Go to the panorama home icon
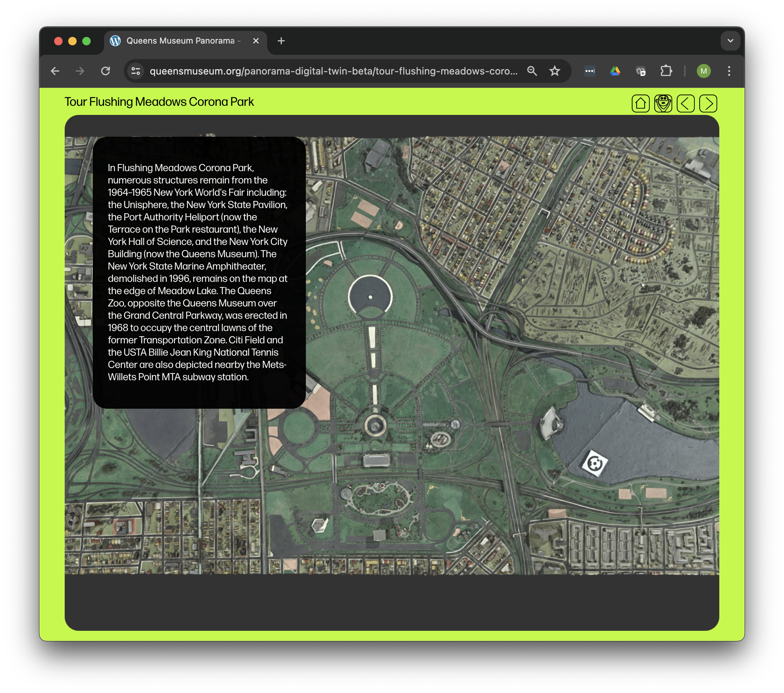Image resolution: width=784 pixels, height=693 pixels. (x=640, y=103)
